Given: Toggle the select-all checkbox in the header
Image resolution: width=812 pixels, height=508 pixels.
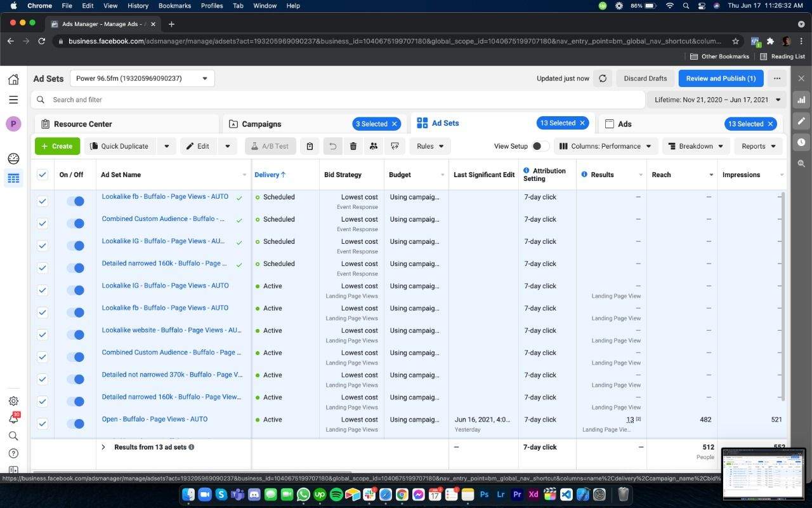Looking at the screenshot, I should 43,175.
